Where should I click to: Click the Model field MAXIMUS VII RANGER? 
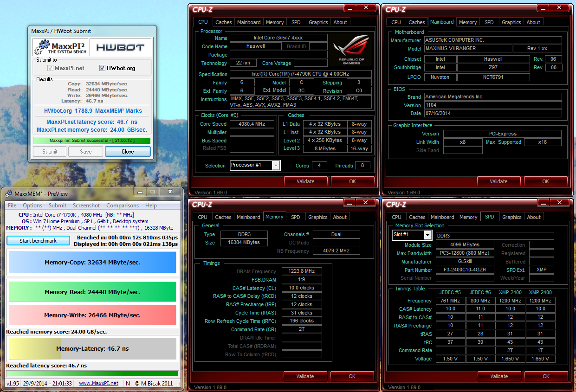click(468, 48)
